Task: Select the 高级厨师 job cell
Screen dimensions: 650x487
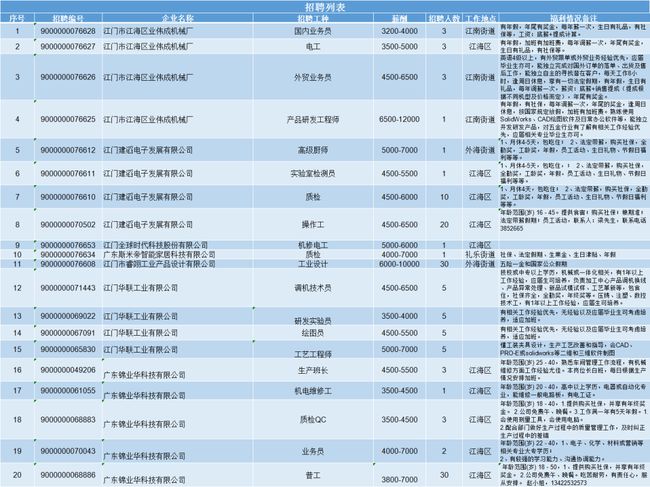Action: [313, 150]
